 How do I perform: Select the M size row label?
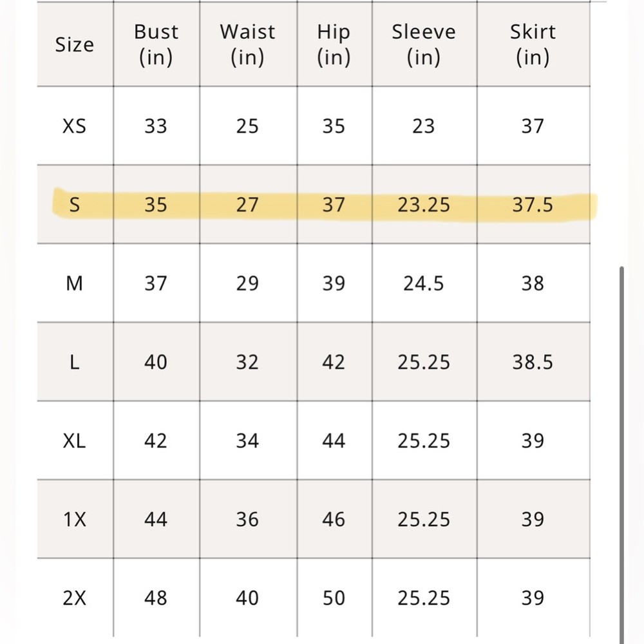(74, 283)
